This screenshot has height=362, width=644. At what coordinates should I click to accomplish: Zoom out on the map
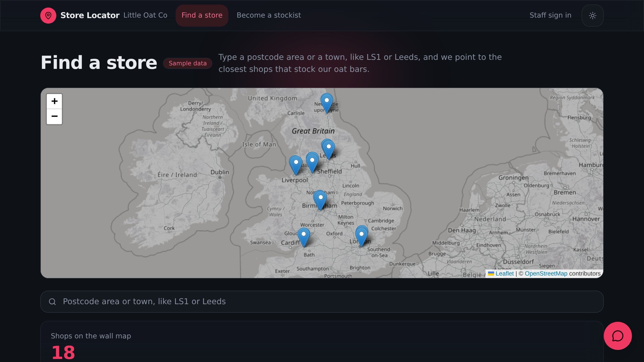click(x=54, y=117)
